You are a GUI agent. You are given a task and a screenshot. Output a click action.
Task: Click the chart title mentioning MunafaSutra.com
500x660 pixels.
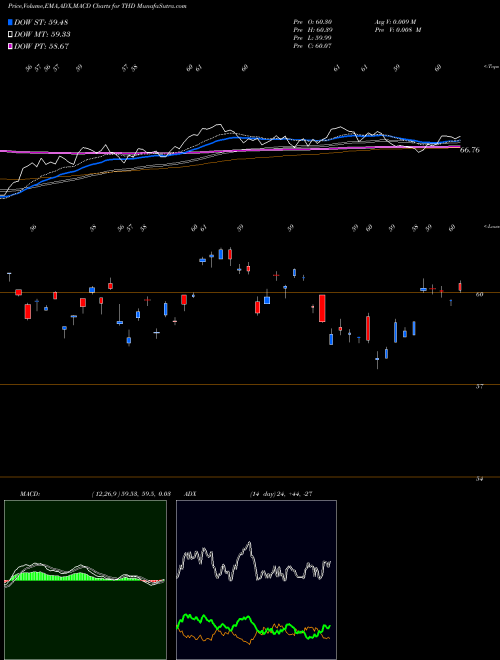(x=97, y=6)
